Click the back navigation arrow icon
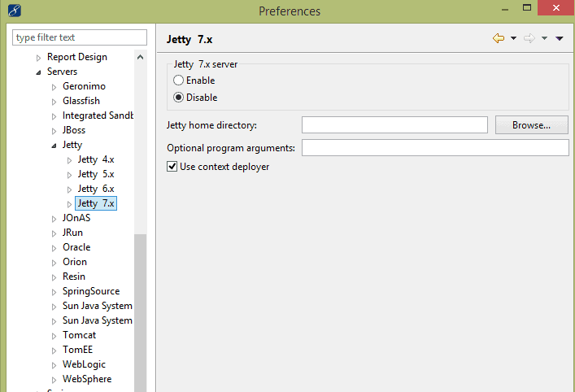575x392 pixels. (x=499, y=39)
